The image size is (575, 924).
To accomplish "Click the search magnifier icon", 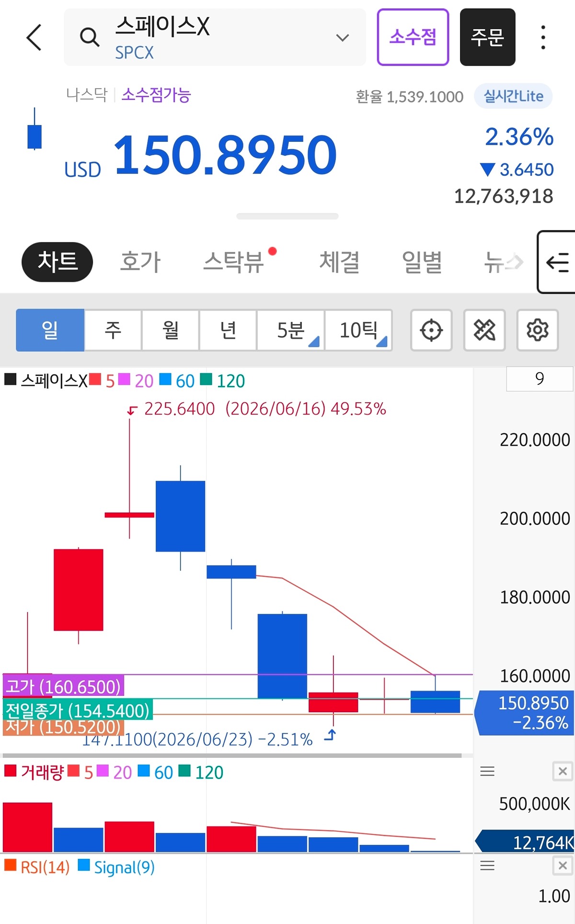I will [x=90, y=37].
